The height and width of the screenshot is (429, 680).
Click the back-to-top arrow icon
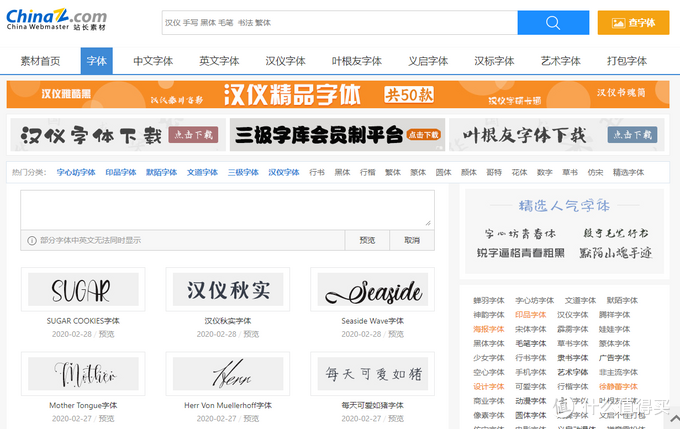coord(674,419)
